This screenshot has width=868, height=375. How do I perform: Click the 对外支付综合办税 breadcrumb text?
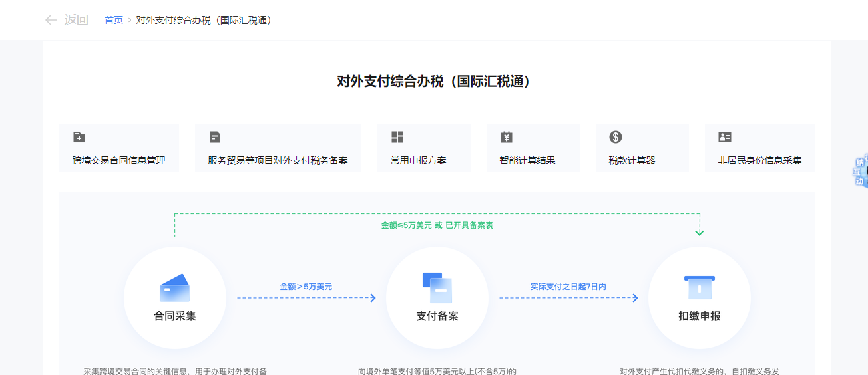204,20
